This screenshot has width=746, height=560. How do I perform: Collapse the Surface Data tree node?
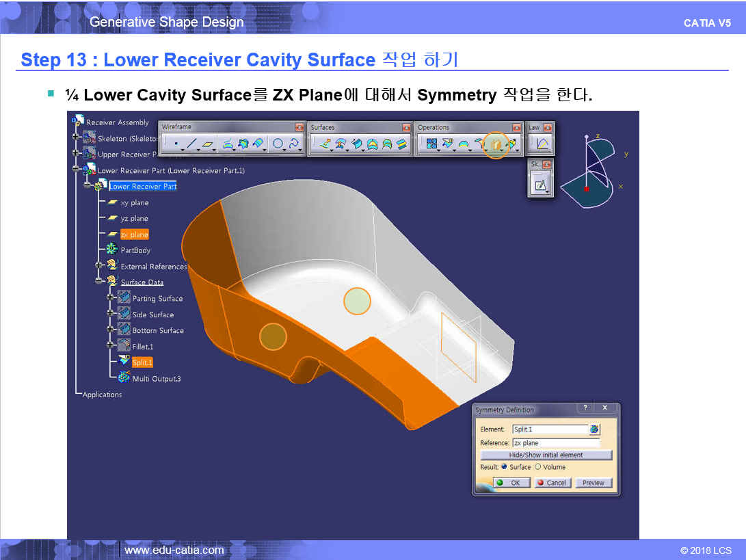[x=98, y=282]
